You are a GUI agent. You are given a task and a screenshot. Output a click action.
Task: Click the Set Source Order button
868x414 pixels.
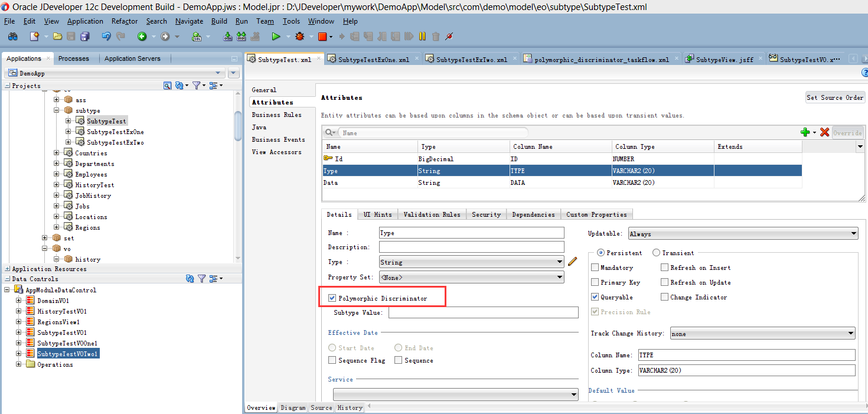[836, 97]
